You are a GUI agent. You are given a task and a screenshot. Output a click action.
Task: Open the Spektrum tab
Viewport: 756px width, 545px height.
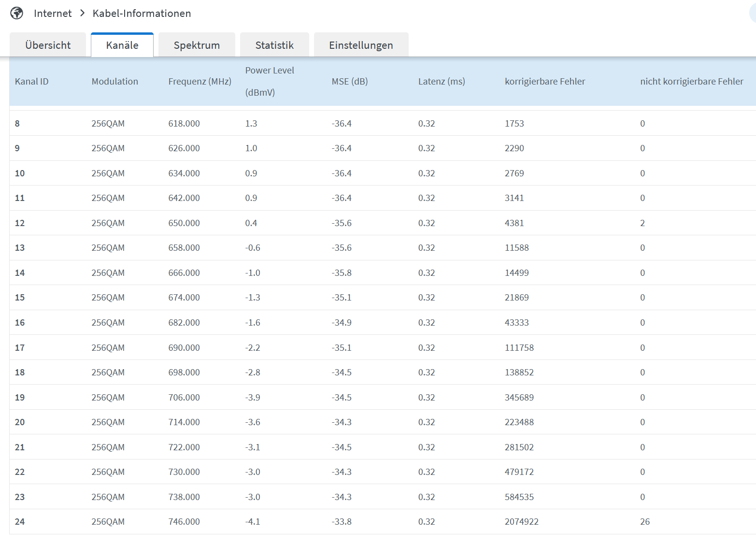pos(197,45)
